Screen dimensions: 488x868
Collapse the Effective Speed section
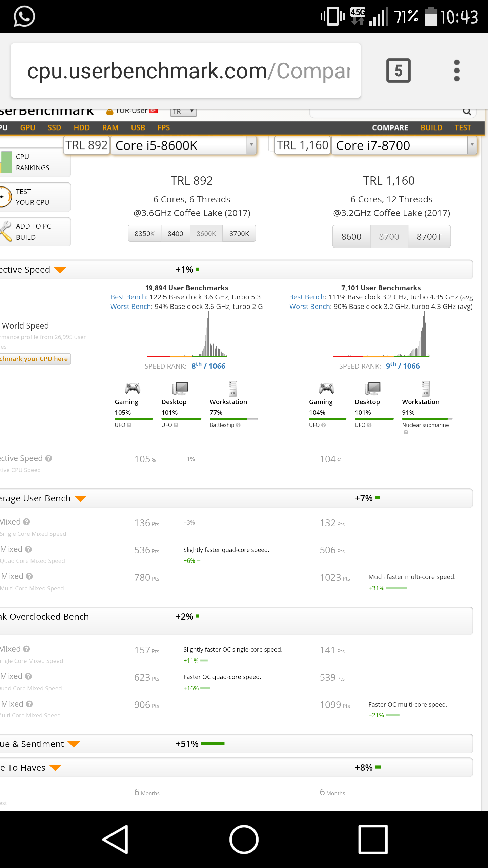60,270
